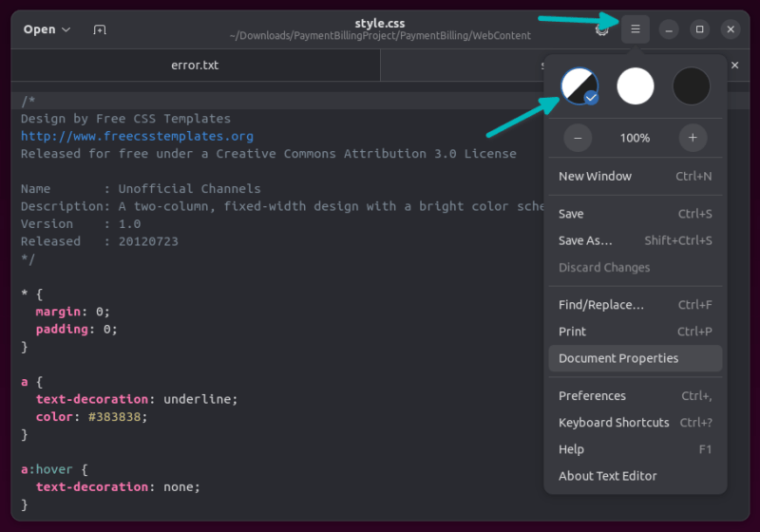Viewport: 760px width, 532px height.
Task: Select Find/Replace… menu entry
Action: click(x=601, y=305)
